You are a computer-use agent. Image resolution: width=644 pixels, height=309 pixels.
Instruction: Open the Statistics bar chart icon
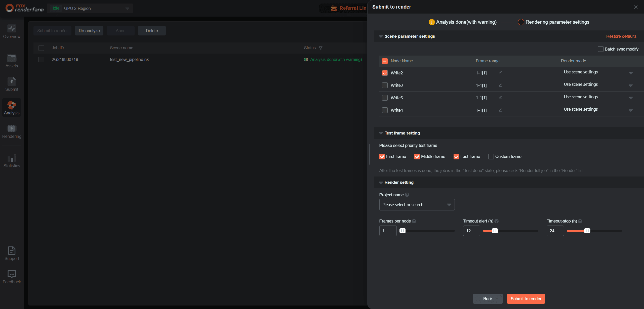pos(12,158)
